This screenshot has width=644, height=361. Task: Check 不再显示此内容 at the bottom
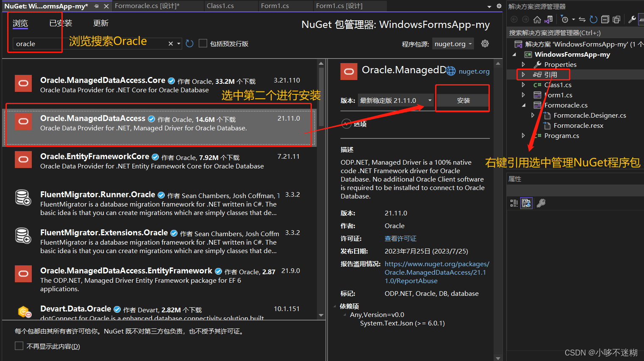click(x=19, y=346)
